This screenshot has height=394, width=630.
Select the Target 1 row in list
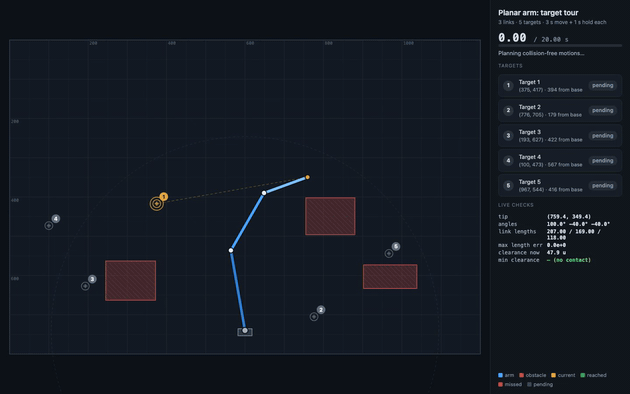(560, 86)
